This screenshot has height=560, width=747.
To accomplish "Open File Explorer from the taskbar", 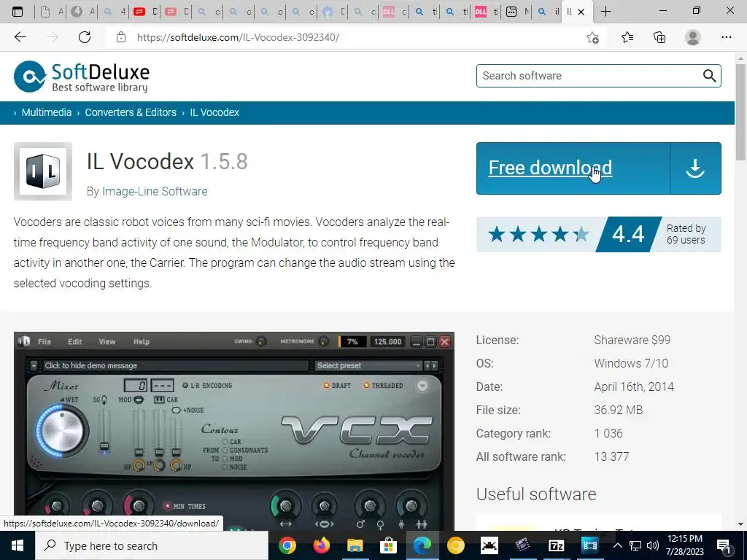I will [x=355, y=545].
